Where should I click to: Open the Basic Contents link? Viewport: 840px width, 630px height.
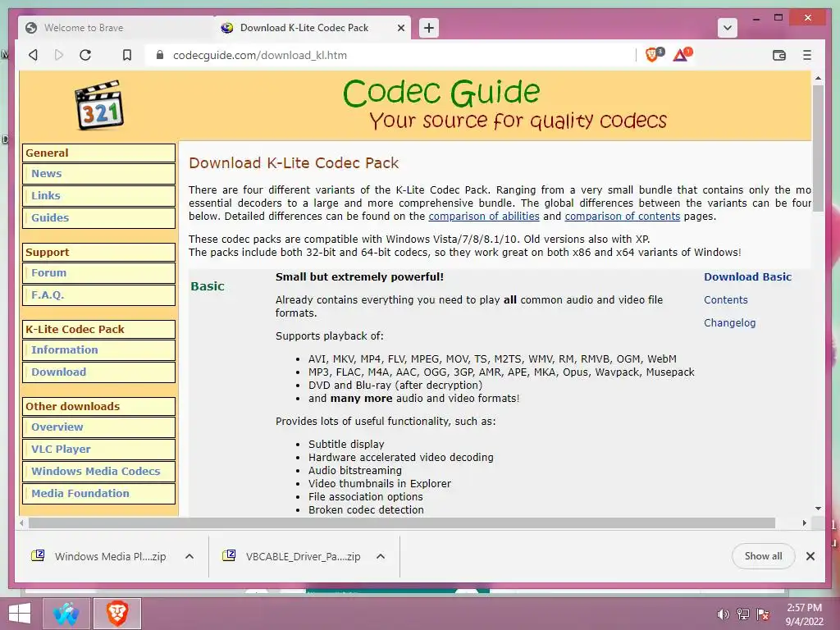725,300
